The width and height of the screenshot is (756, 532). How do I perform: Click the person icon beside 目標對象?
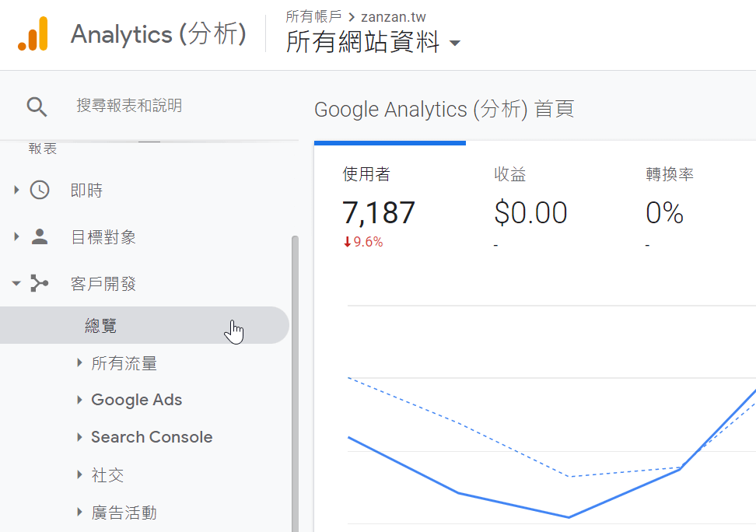click(40, 236)
